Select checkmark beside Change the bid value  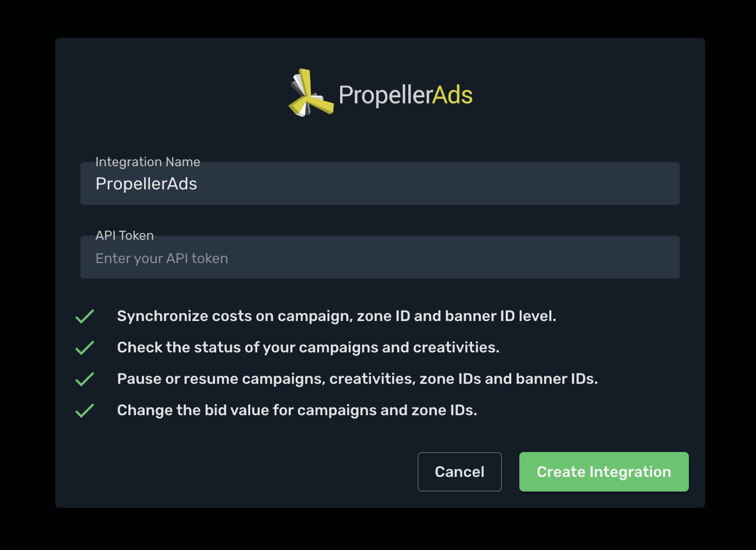pyautogui.click(x=84, y=410)
